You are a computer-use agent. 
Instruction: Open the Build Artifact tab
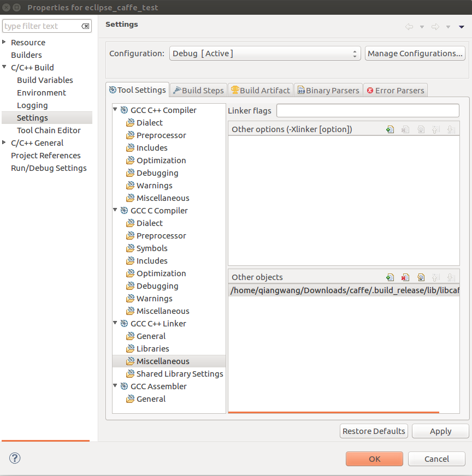click(x=261, y=91)
